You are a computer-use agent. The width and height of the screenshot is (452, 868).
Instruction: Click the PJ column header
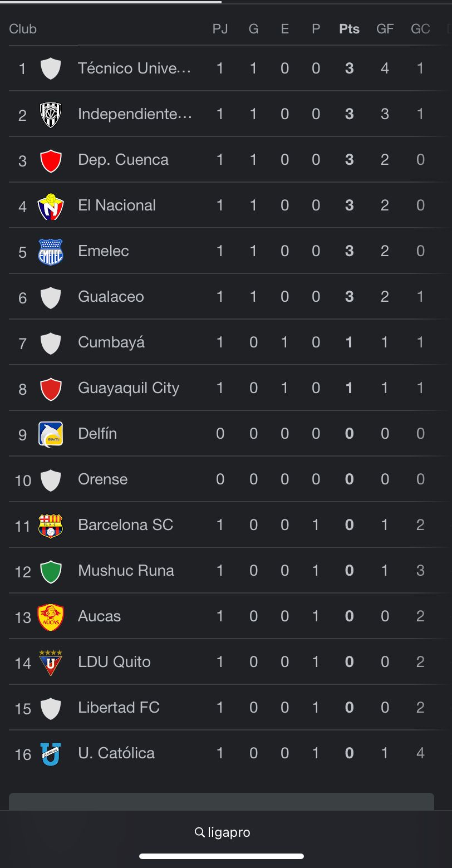[220, 29]
